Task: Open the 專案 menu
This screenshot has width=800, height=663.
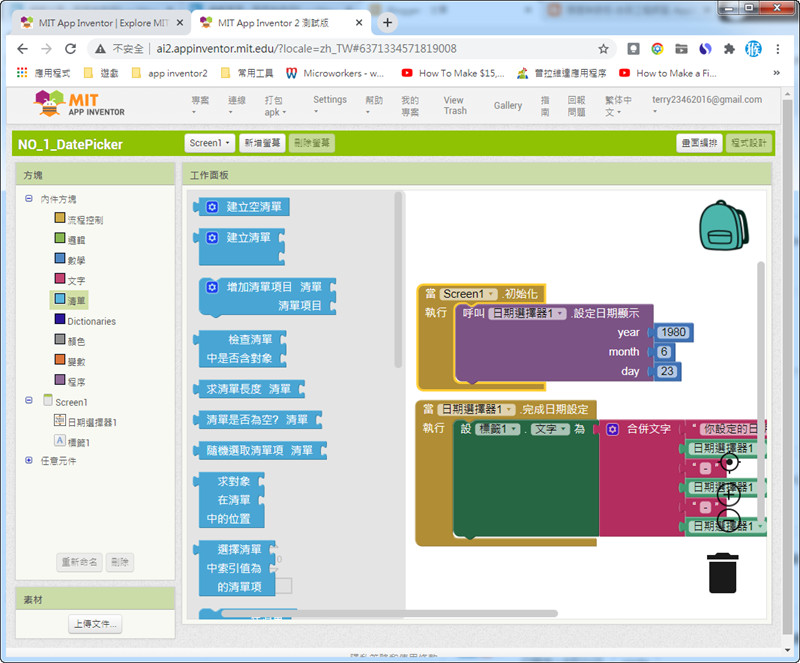Action: pos(200,105)
